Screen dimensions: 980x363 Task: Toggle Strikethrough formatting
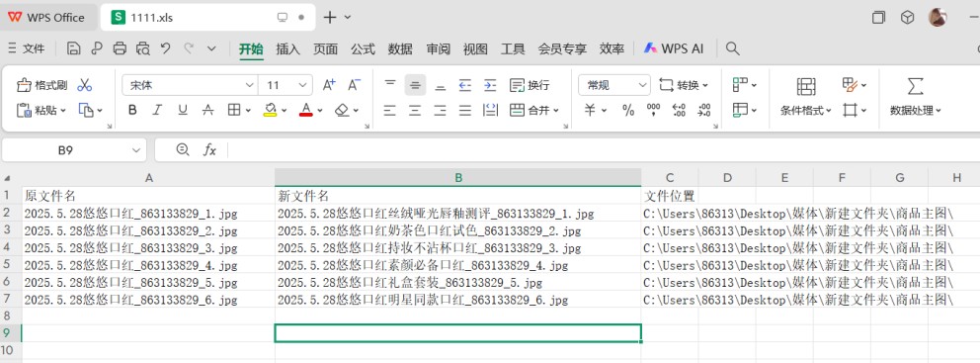point(208,110)
